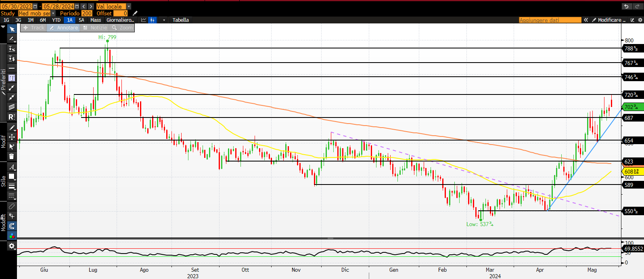This screenshot has width=644, height=279.
Task: Select the 1A time range tab
Action: (70, 20)
